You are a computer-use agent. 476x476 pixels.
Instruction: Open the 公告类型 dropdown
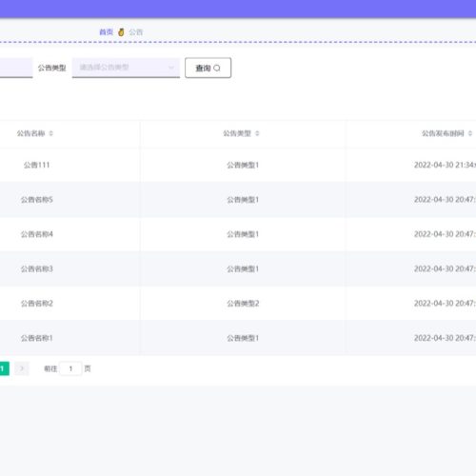tap(126, 68)
